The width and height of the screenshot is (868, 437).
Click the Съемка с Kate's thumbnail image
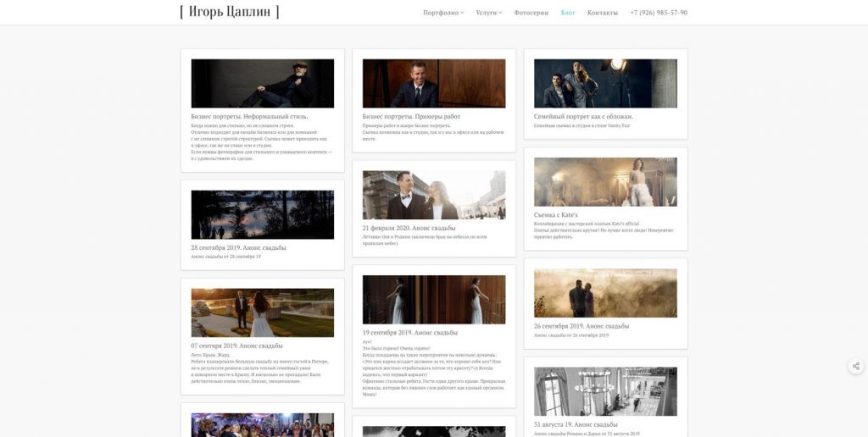[605, 182]
